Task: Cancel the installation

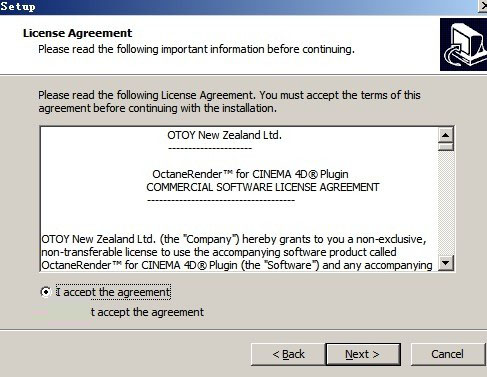Action: click(x=447, y=354)
